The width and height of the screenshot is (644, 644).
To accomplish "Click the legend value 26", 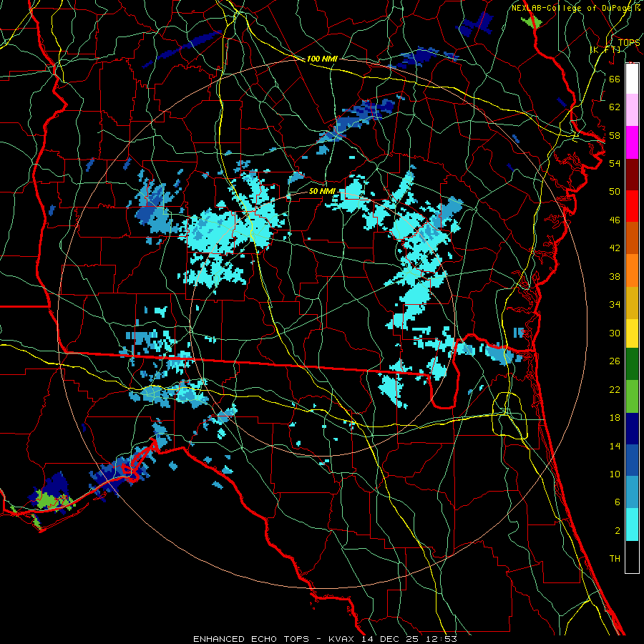I will 615,361.
